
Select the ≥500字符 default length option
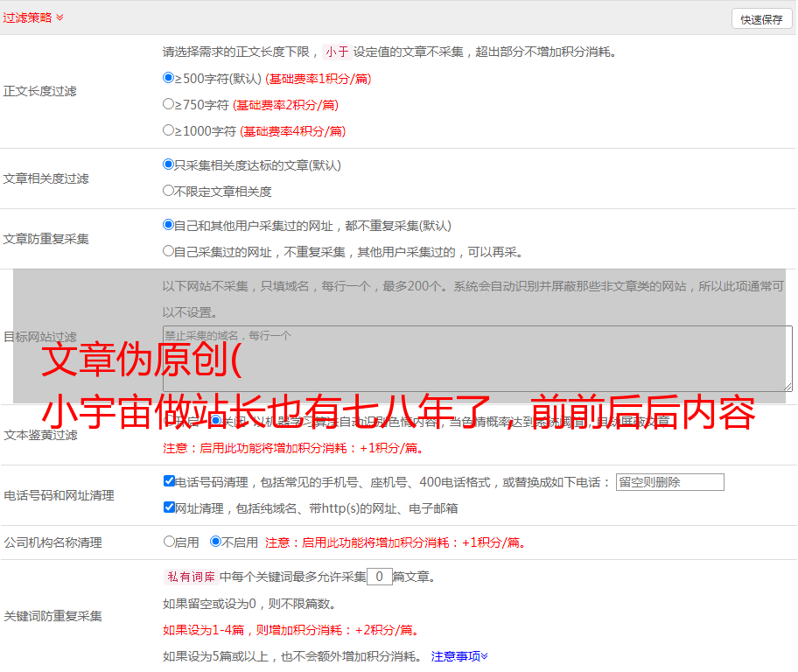point(169,78)
